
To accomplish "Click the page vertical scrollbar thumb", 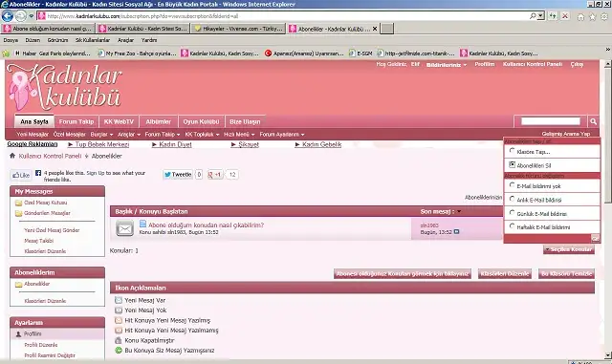I will (x=608, y=135).
